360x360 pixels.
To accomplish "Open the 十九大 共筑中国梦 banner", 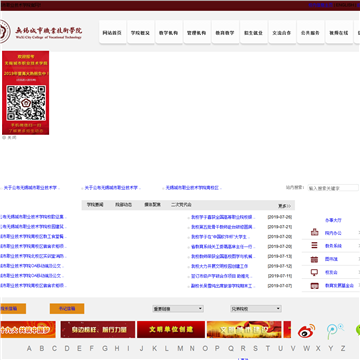I will click(x=28, y=329).
